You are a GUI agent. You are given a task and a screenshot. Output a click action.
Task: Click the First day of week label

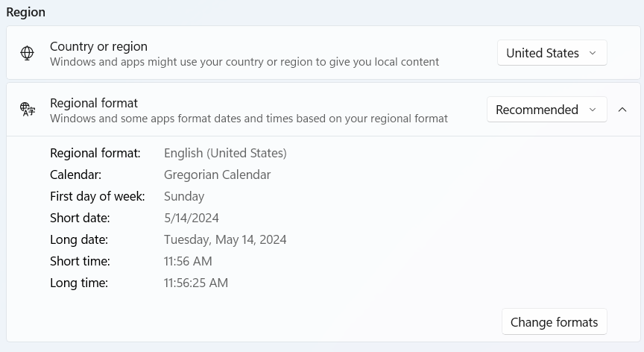tap(98, 196)
